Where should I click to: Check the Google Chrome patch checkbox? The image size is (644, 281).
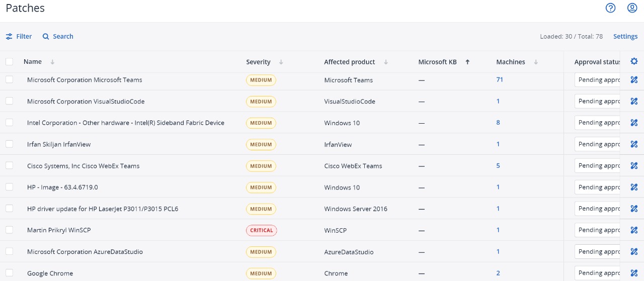click(9, 273)
